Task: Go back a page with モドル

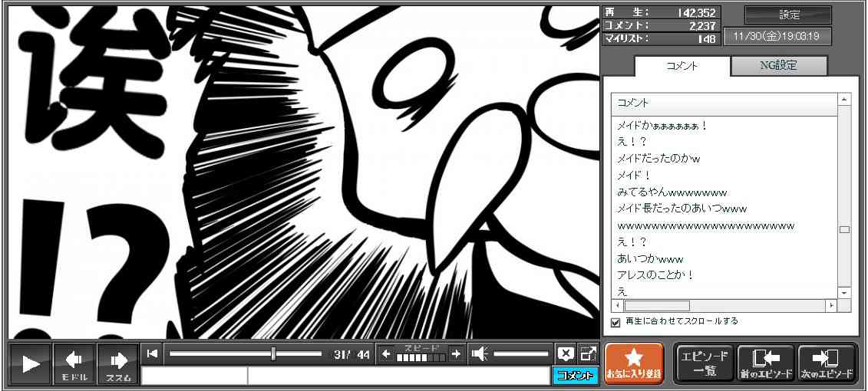Action: point(74,363)
